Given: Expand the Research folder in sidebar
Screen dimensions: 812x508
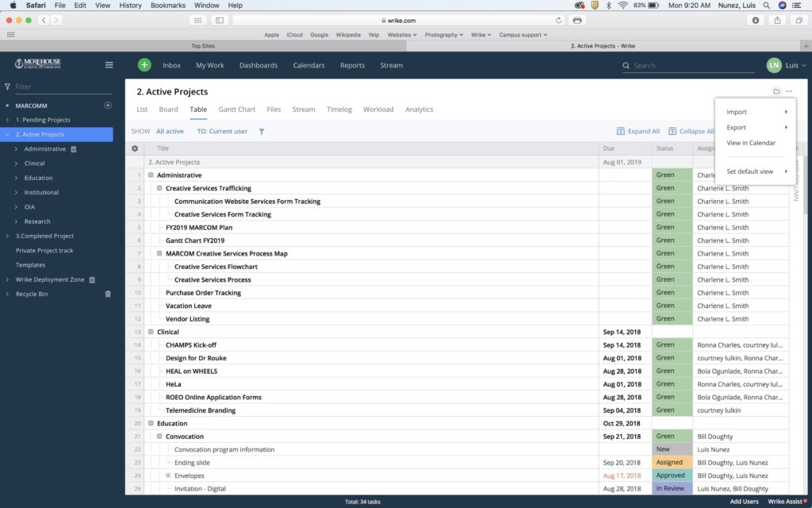Looking at the screenshot, I should point(16,221).
